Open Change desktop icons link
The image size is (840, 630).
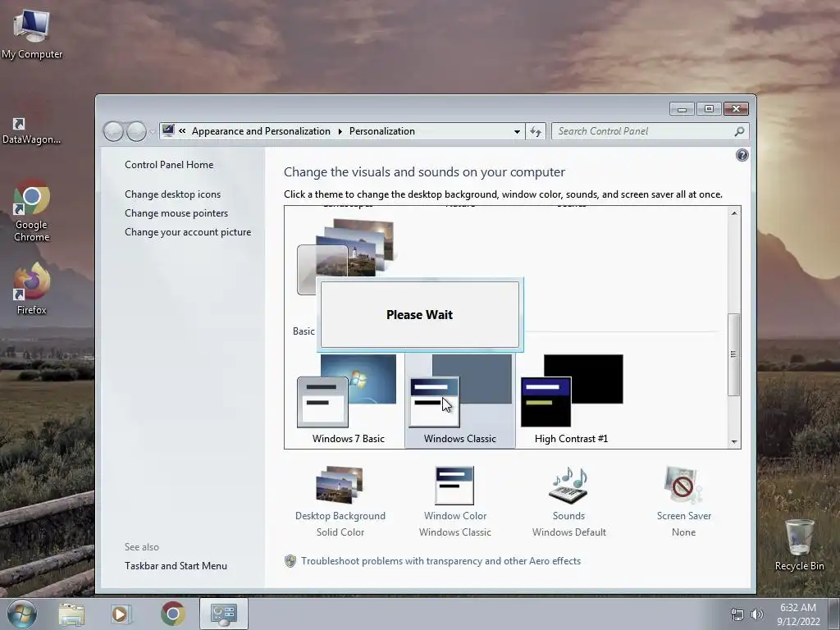click(172, 194)
